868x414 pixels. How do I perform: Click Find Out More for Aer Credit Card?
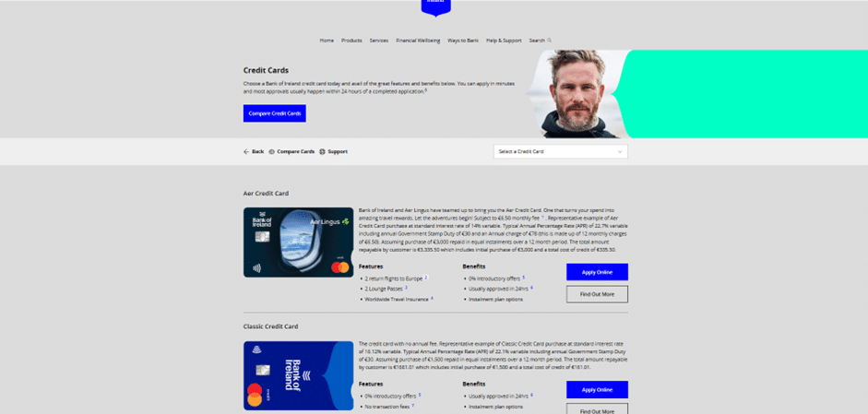click(597, 294)
